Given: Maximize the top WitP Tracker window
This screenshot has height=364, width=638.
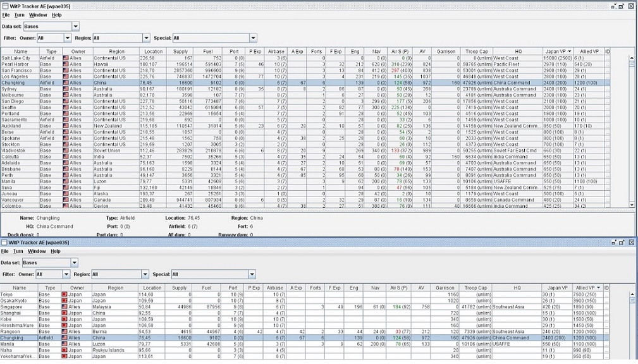Looking at the screenshot, I should coord(622,6).
